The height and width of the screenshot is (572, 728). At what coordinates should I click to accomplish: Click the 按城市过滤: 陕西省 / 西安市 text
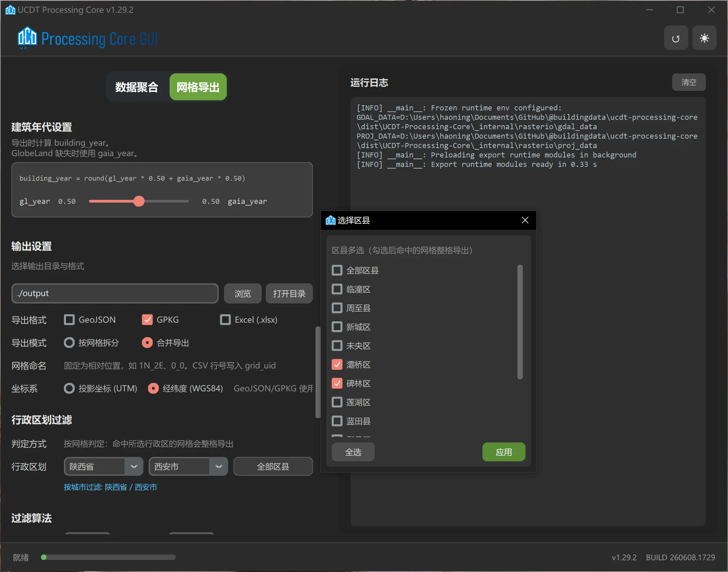coord(110,487)
